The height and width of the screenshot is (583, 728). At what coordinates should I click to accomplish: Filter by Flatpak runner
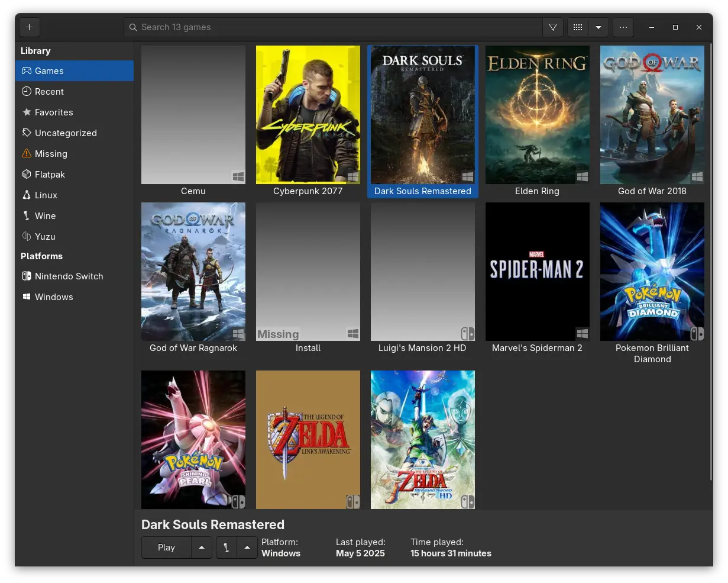pos(75,175)
